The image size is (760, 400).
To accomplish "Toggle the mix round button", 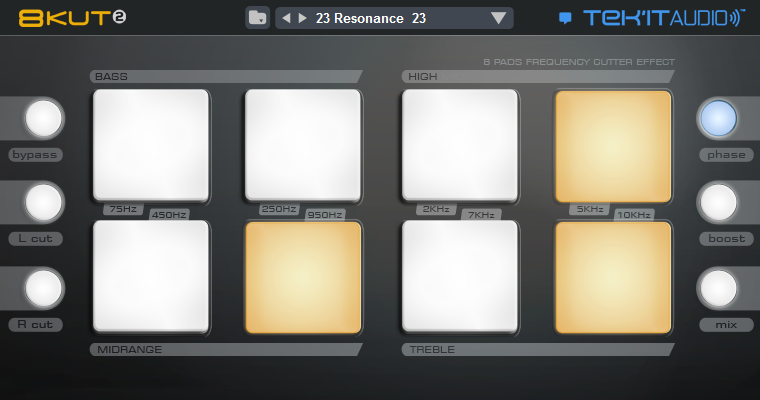I will 718,288.
